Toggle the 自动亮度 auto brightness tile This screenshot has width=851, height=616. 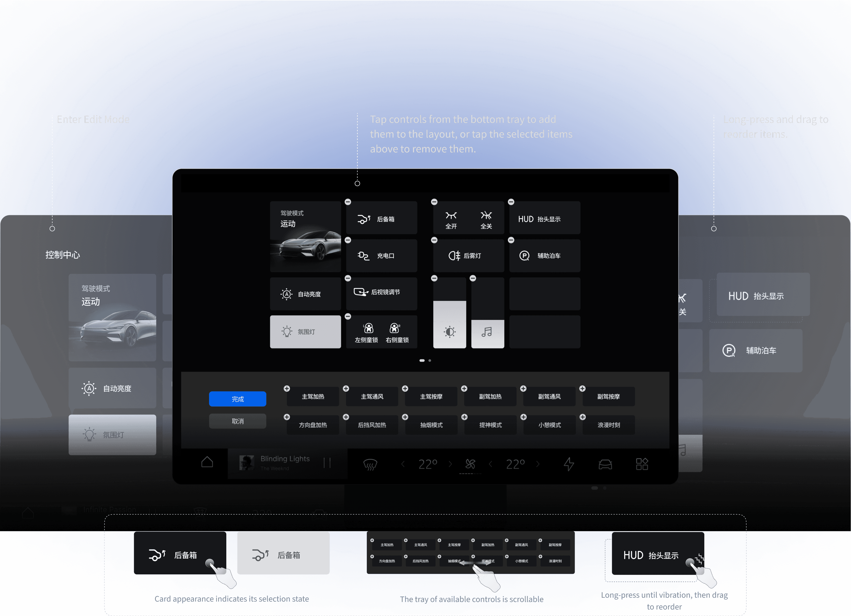click(x=305, y=294)
